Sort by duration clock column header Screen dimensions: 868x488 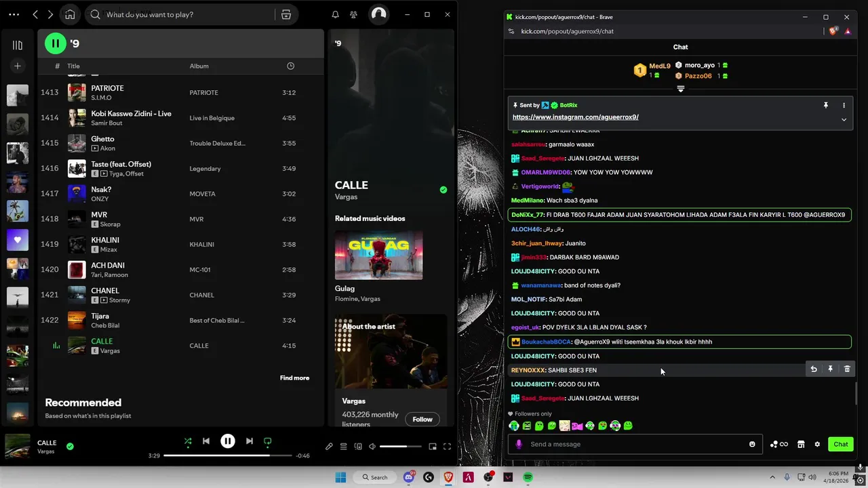click(x=290, y=66)
